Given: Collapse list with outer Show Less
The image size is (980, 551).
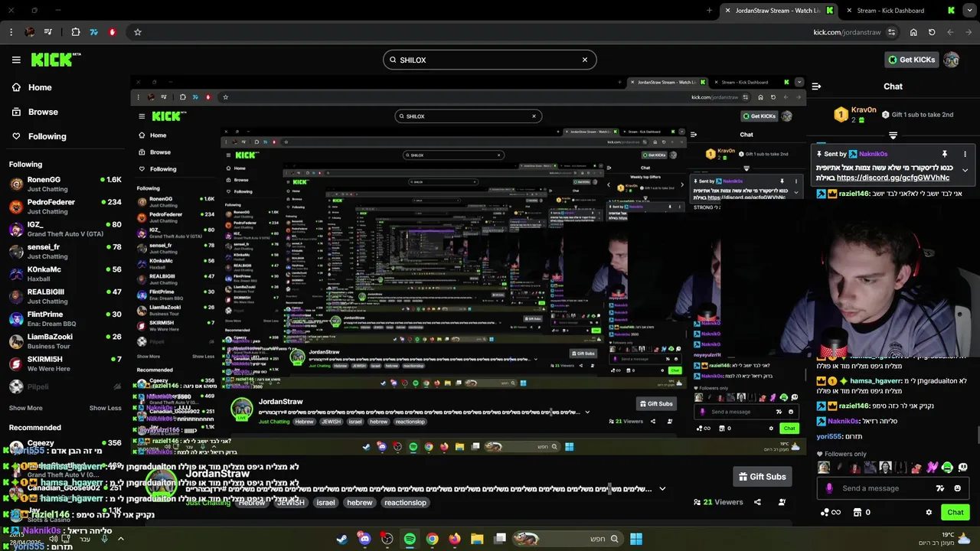Looking at the screenshot, I should (x=105, y=408).
